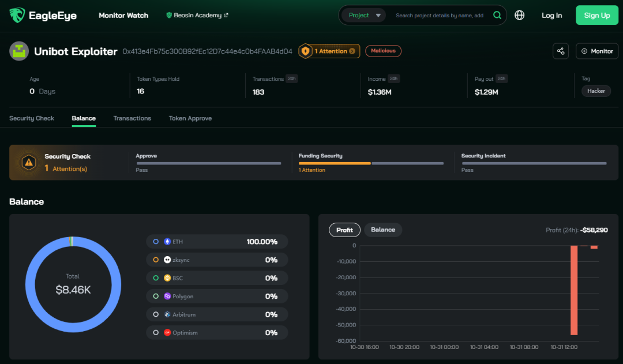Click the Token Types Hold value 16

click(x=140, y=91)
